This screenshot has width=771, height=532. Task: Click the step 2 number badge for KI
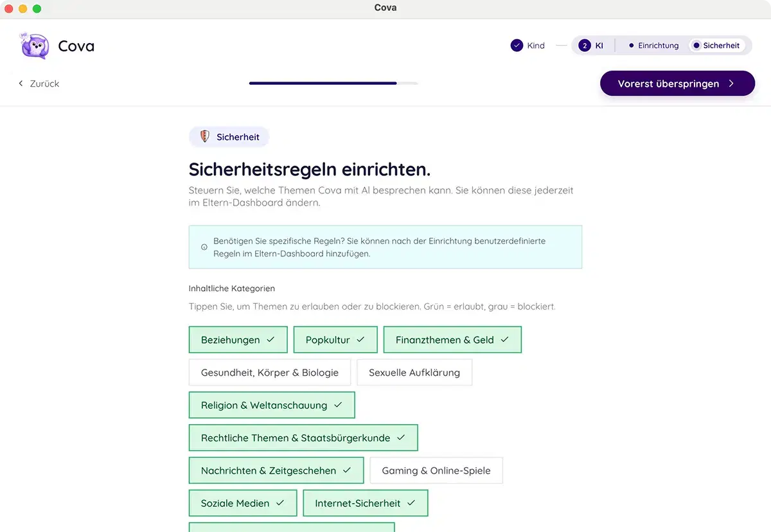585,46
